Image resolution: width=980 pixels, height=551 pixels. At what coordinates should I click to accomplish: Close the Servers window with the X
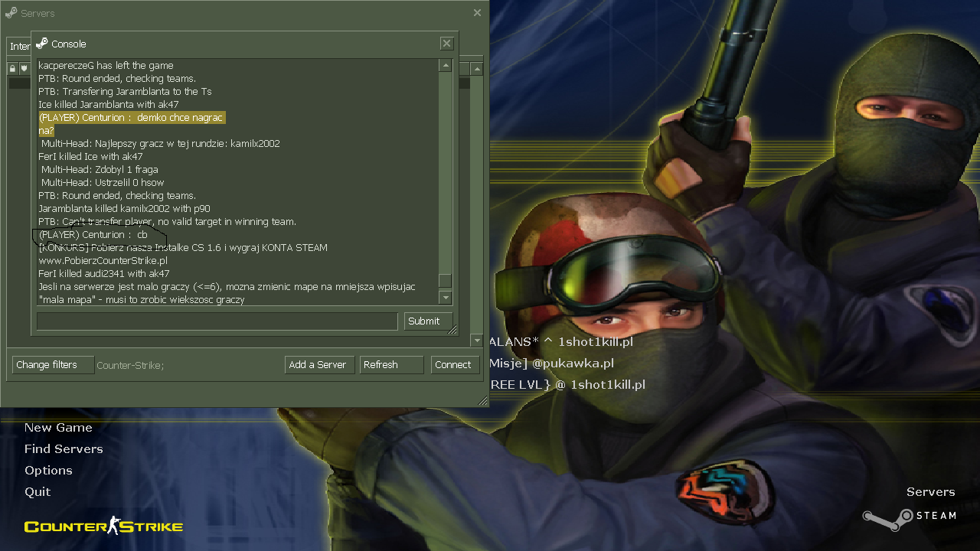coord(477,13)
